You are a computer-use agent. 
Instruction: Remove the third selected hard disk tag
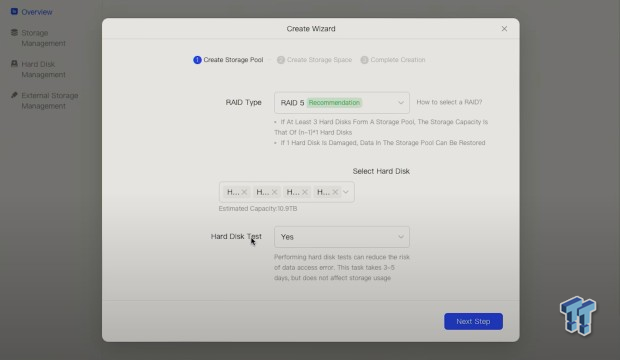[305, 192]
